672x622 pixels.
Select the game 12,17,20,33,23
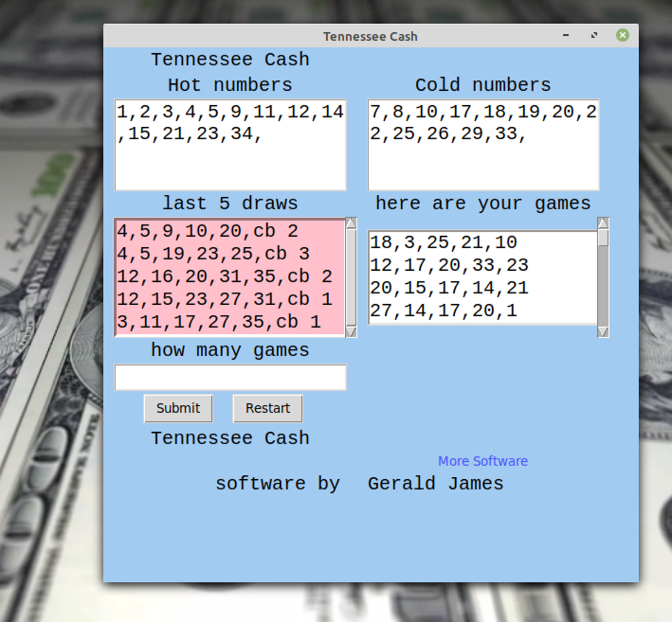click(x=449, y=264)
